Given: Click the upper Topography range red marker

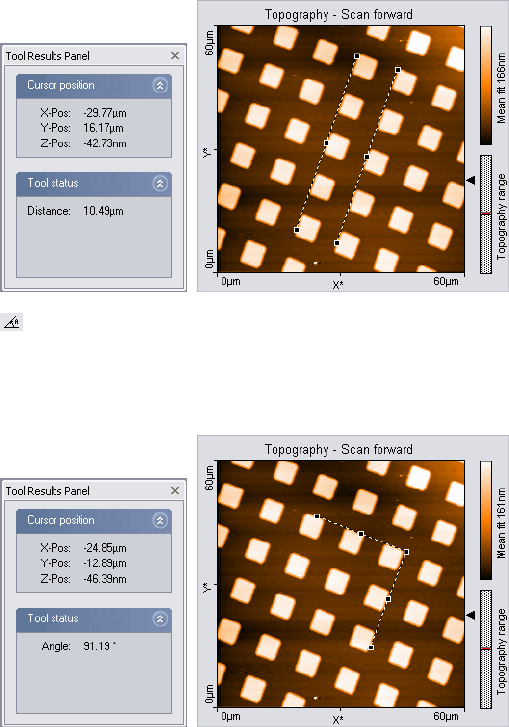Looking at the screenshot, I should 486,213.
